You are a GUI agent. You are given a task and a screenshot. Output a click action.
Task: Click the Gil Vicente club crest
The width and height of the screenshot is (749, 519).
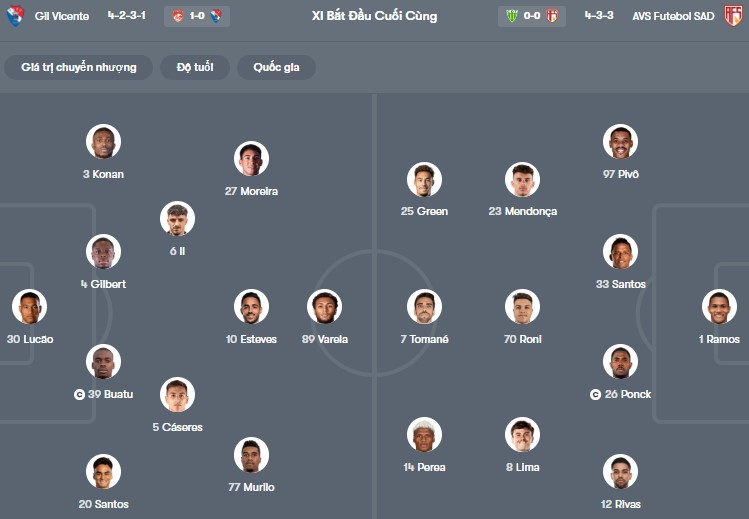click(15, 16)
